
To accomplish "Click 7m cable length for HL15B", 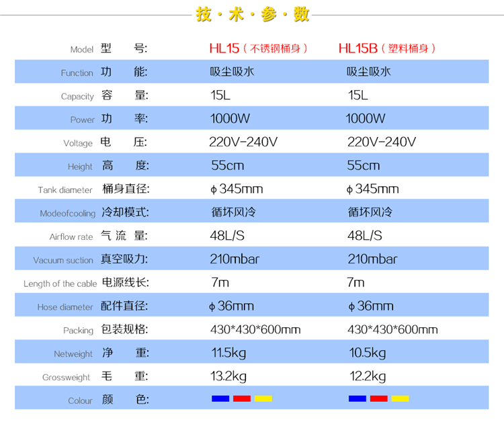I will [355, 283].
